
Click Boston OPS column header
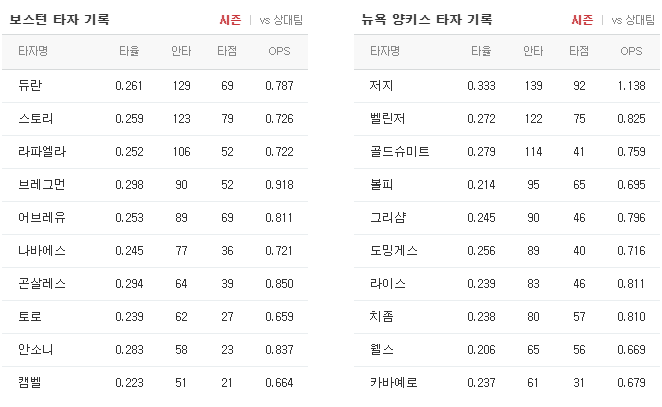pyautogui.click(x=279, y=51)
